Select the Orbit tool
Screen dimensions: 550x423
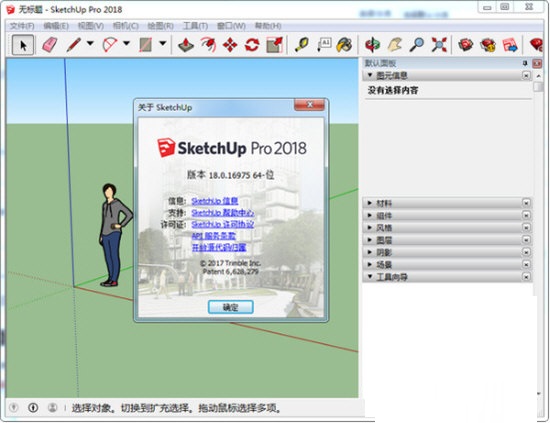(x=373, y=45)
